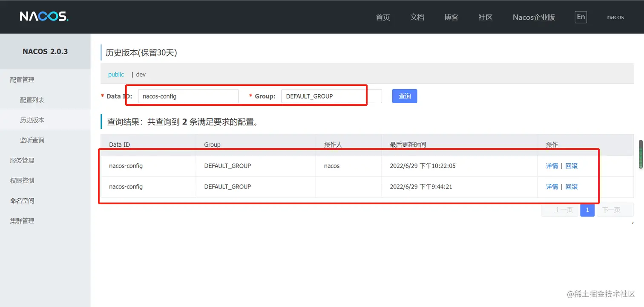Click the Group column header
This screenshot has height=307, width=644.
pos(212,145)
